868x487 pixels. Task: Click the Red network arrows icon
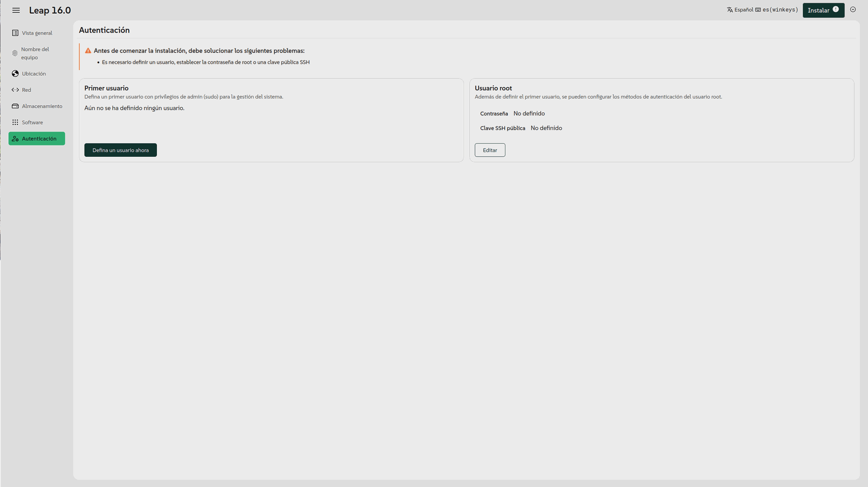click(x=15, y=90)
